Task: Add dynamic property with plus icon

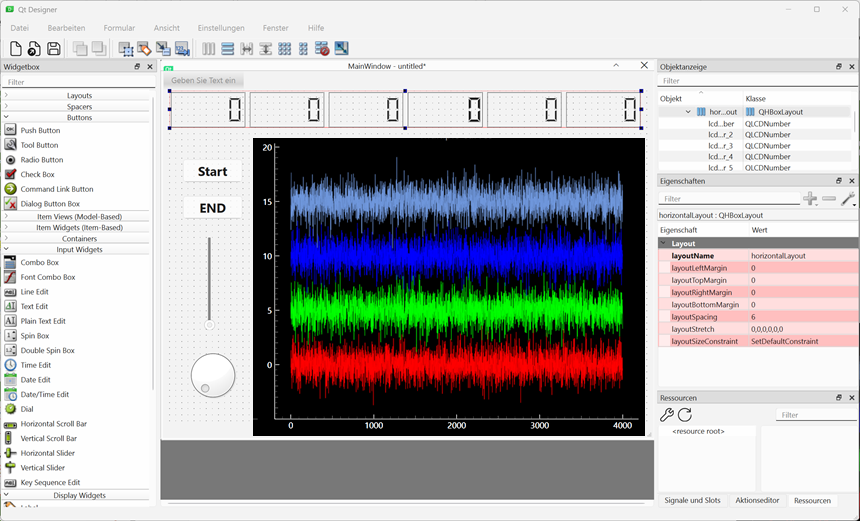Action: (810, 199)
